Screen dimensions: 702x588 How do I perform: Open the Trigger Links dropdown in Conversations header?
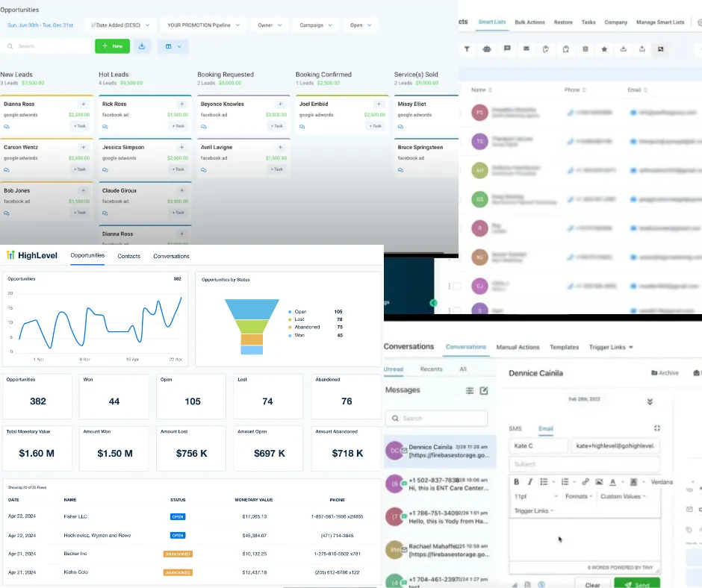[611, 347]
